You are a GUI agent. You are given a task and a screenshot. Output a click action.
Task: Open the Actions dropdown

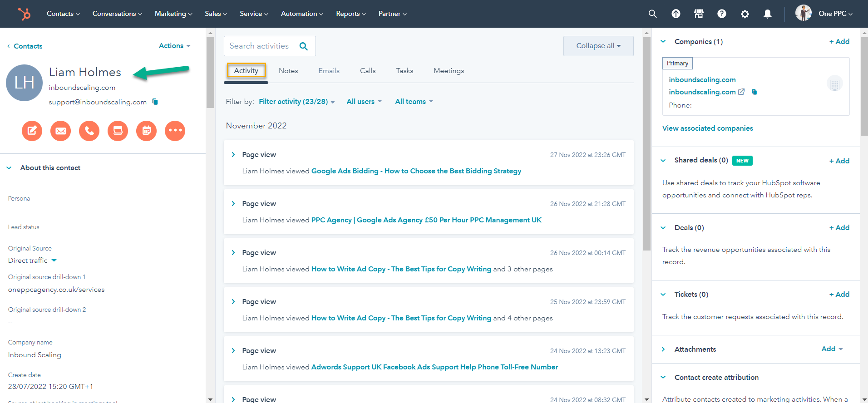tap(175, 46)
